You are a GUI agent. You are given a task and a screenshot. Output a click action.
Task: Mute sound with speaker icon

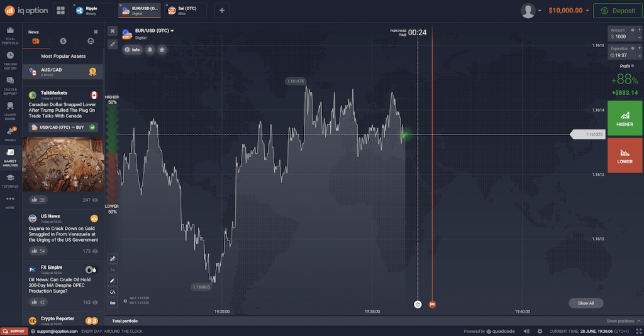tap(526, 331)
